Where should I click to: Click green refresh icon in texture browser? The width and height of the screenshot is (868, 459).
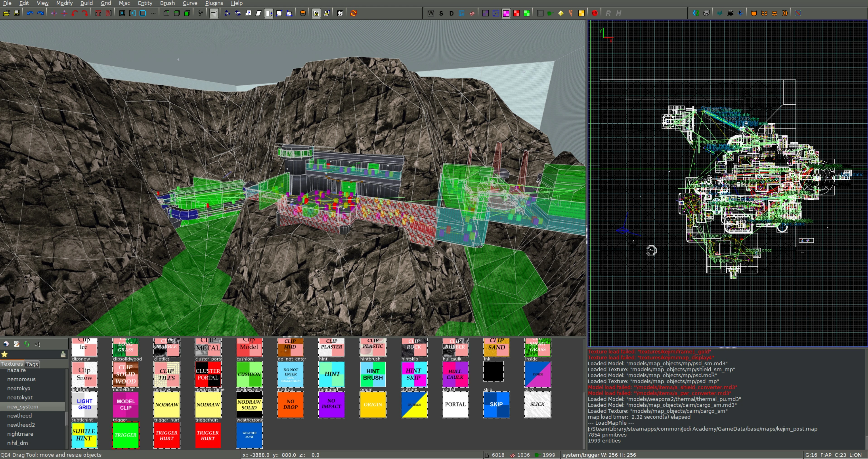pyautogui.click(x=27, y=344)
